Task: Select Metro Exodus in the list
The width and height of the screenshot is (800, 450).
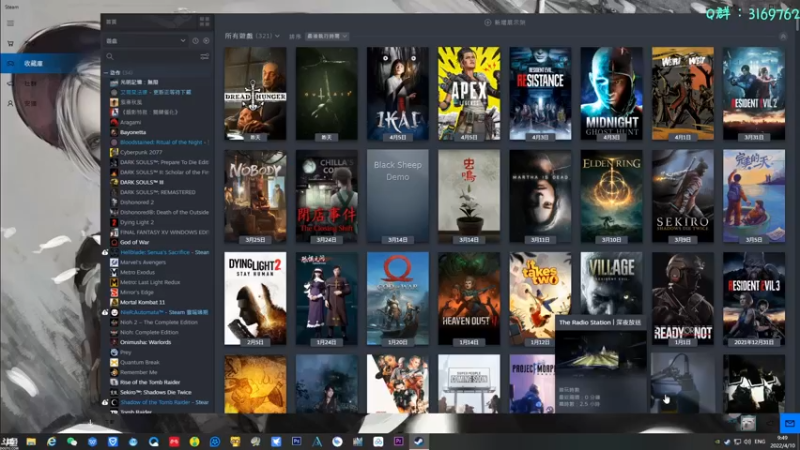Action: coord(137,272)
